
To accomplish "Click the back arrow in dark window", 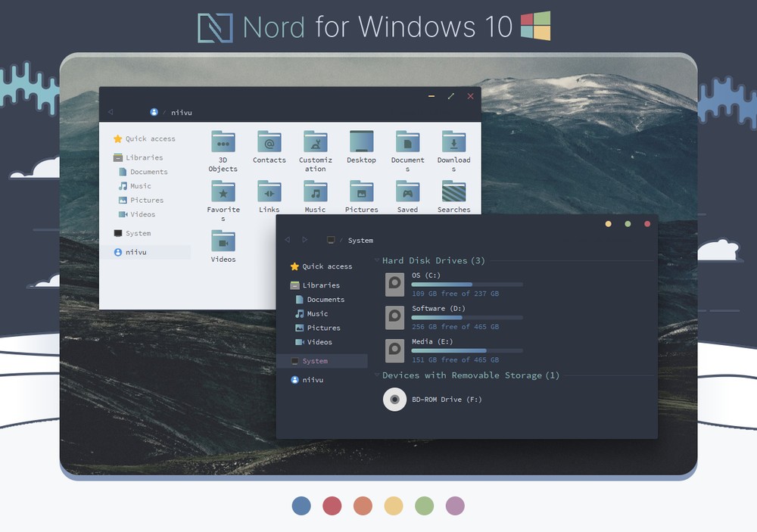I will pyautogui.click(x=287, y=240).
